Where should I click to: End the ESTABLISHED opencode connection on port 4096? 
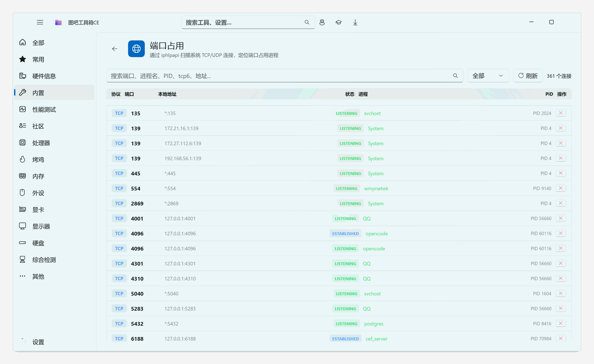coord(561,234)
